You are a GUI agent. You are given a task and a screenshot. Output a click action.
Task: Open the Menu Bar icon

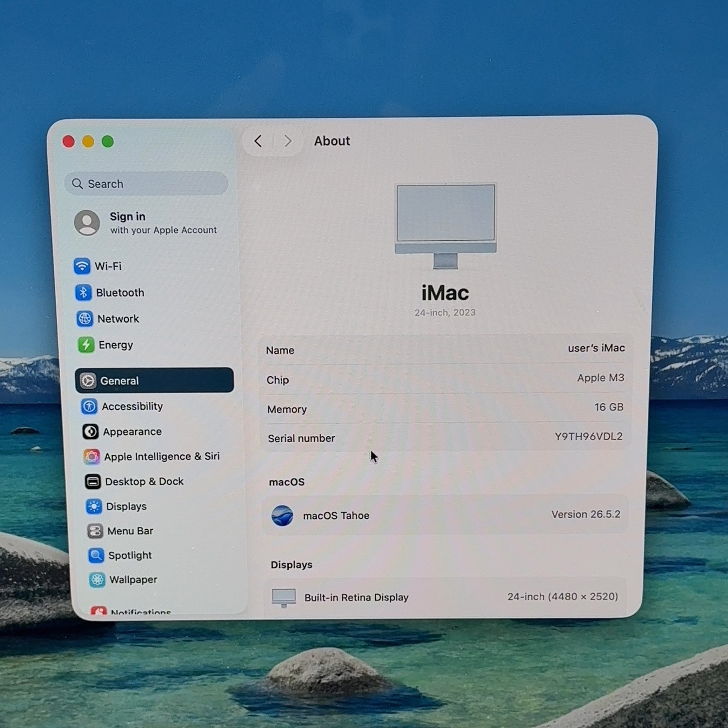pos(95,531)
